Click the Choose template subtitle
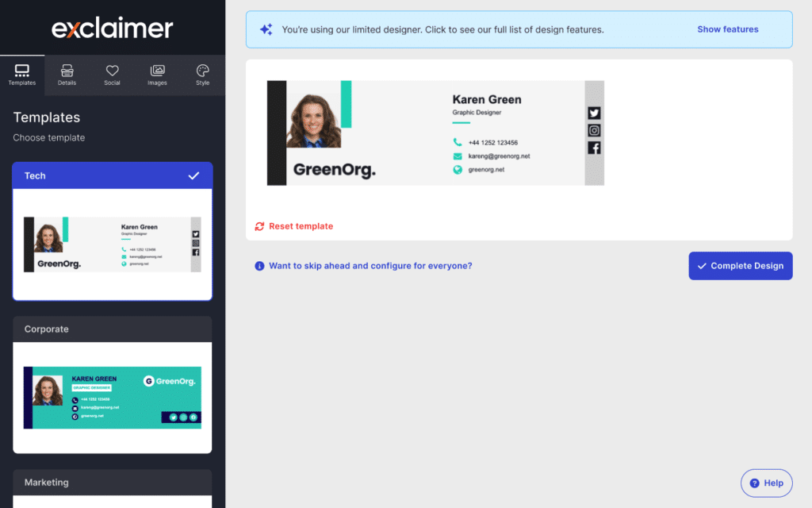812x508 pixels. coord(48,138)
